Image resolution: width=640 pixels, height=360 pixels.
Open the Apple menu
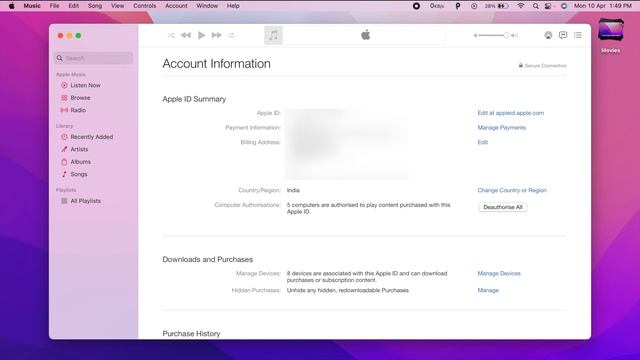tap(11, 6)
